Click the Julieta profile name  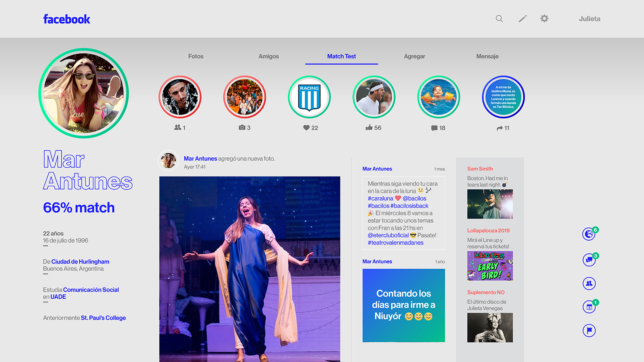[589, 19]
